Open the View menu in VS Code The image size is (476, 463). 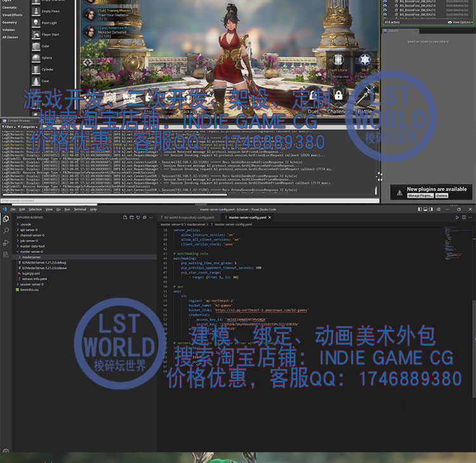tap(49, 209)
